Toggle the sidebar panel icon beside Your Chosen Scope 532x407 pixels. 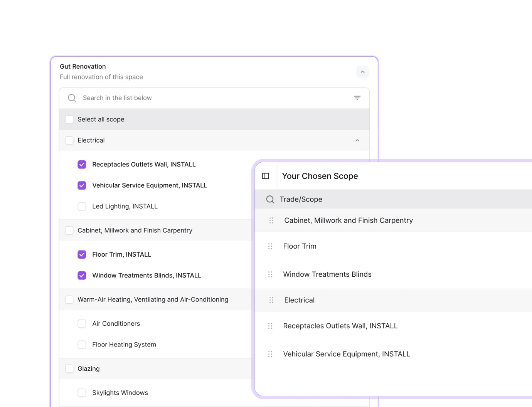266,176
